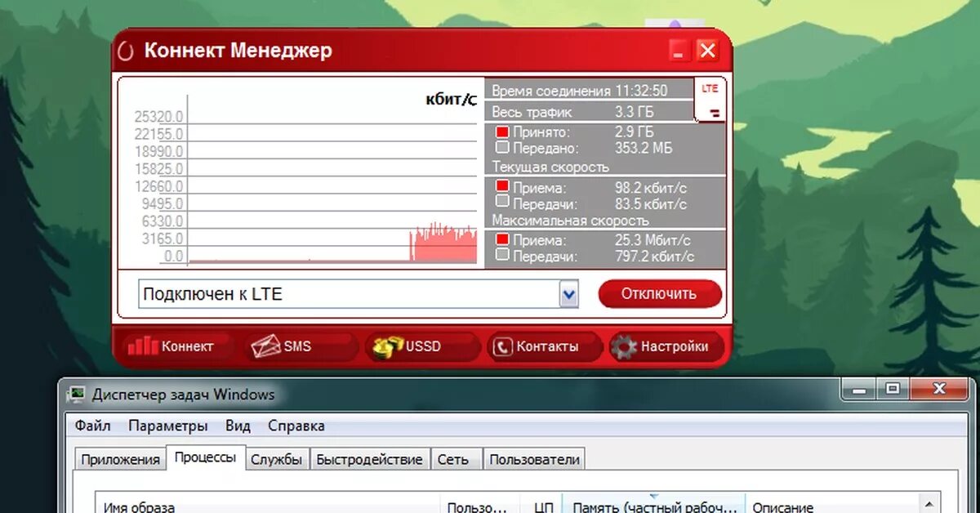
Task: Open the Справка menu in Task Manager
Action: [x=296, y=426]
